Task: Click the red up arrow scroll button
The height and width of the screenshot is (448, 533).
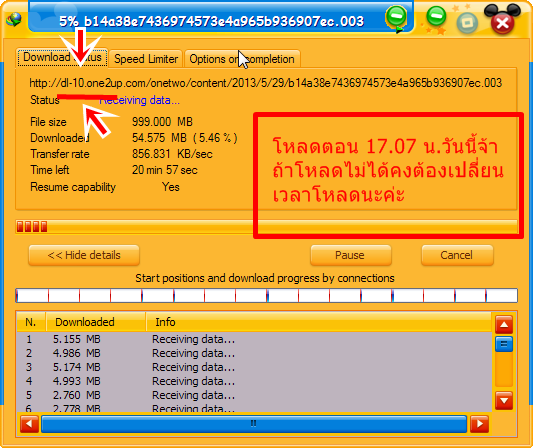Action: coord(504,325)
